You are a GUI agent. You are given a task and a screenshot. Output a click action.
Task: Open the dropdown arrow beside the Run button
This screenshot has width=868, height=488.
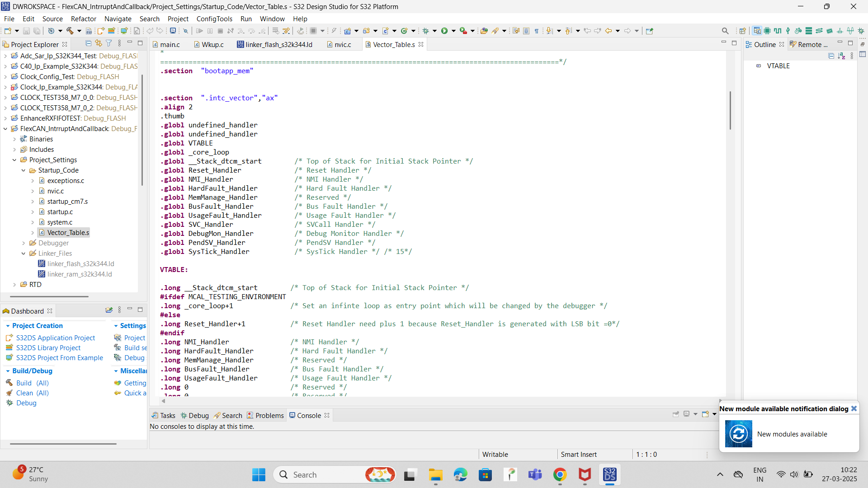(x=453, y=31)
